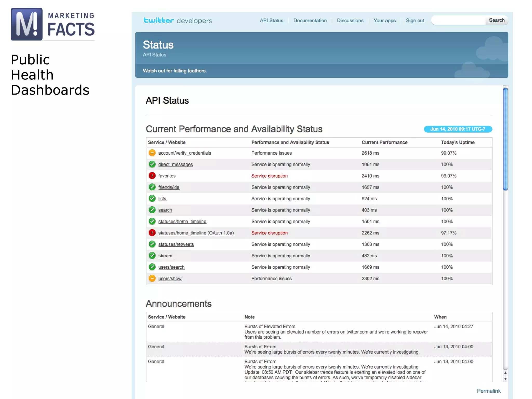
Task: Click the green check icon beside stream
Action: [x=152, y=256]
